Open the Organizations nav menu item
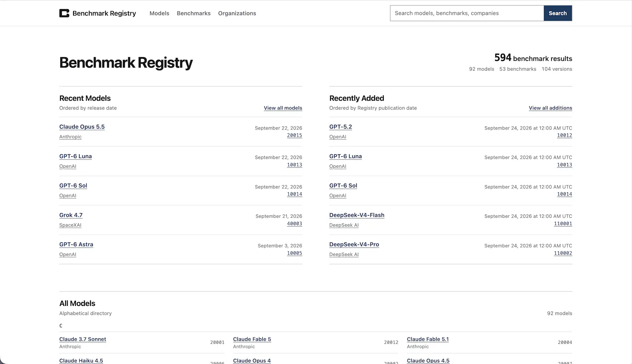The image size is (632, 364). [237, 13]
